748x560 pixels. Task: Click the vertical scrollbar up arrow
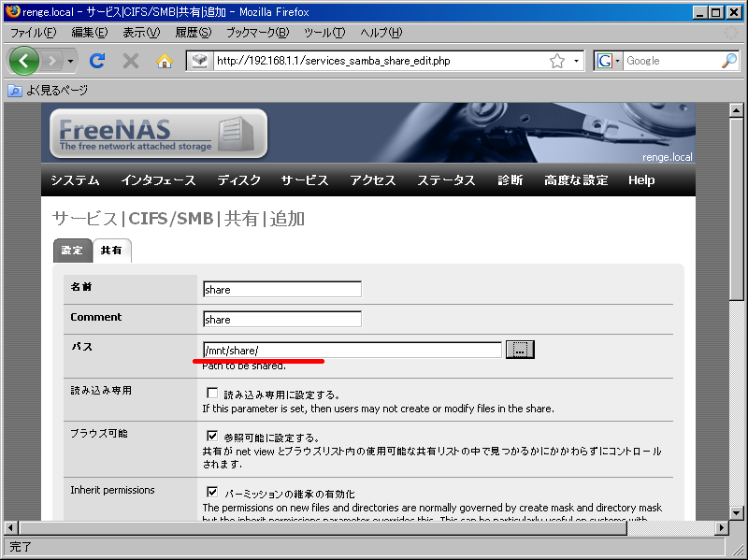click(x=736, y=110)
